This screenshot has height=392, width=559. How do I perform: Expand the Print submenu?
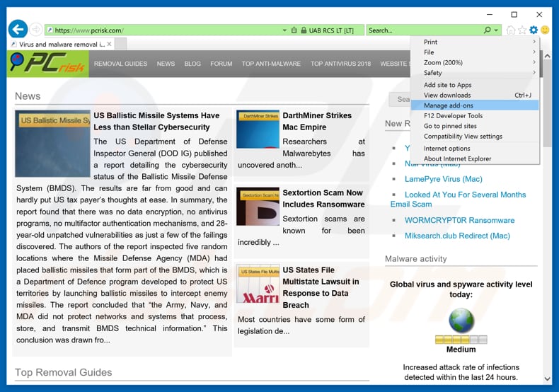pyautogui.click(x=475, y=42)
